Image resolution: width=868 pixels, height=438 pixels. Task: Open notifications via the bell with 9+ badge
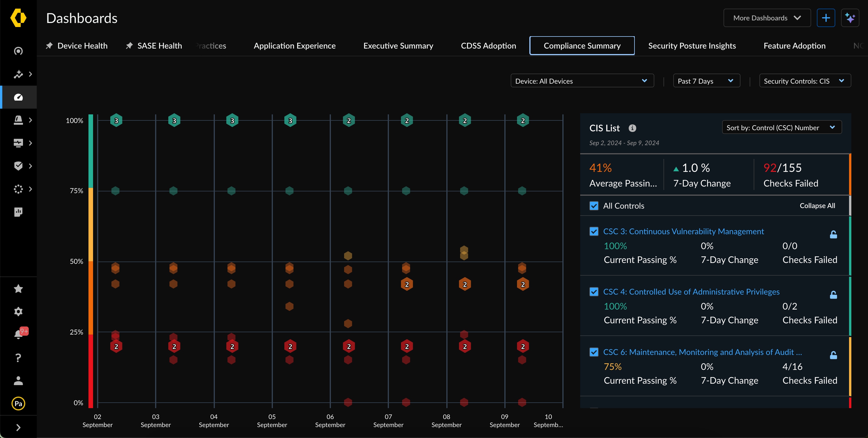click(x=19, y=334)
